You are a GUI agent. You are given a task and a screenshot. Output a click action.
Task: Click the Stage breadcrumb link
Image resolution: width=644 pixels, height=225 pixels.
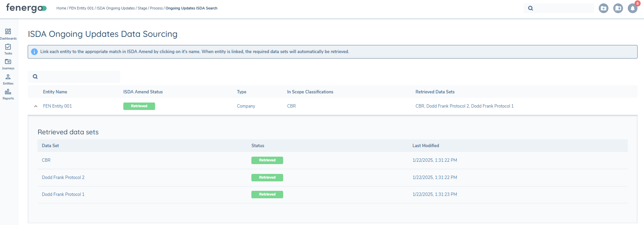click(142, 8)
